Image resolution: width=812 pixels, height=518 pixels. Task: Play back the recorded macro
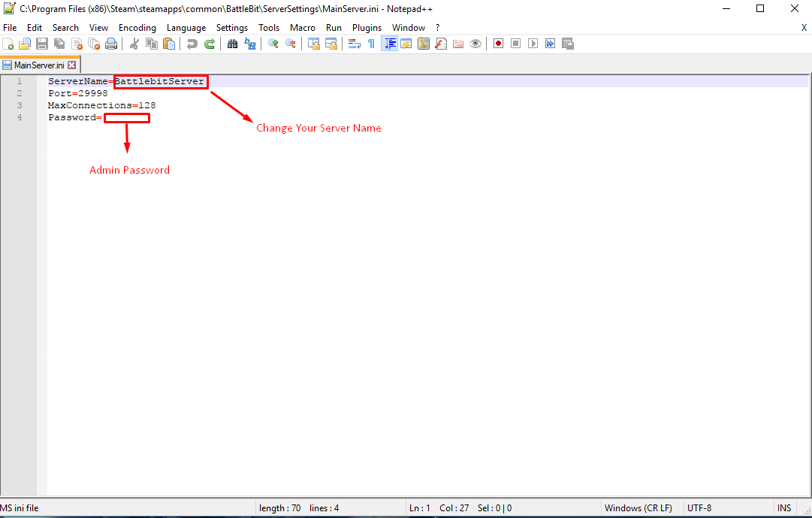pyautogui.click(x=533, y=44)
